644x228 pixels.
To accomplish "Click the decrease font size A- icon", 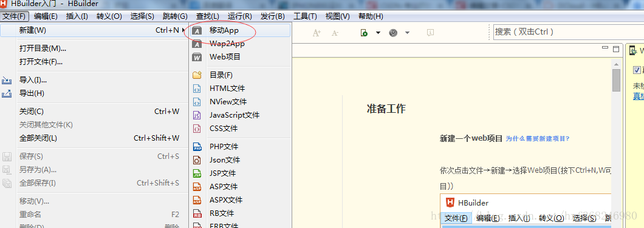I will click(x=335, y=33).
